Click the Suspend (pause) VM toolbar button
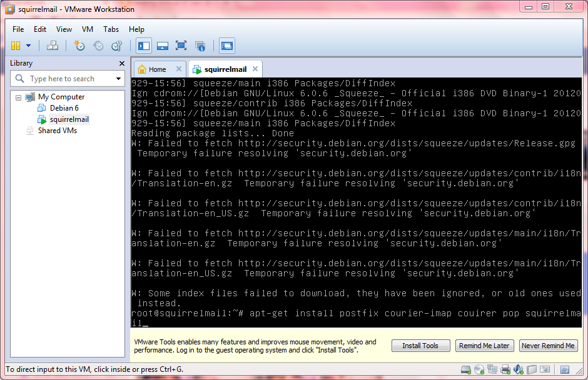This screenshot has width=588, height=380. click(x=16, y=46)
